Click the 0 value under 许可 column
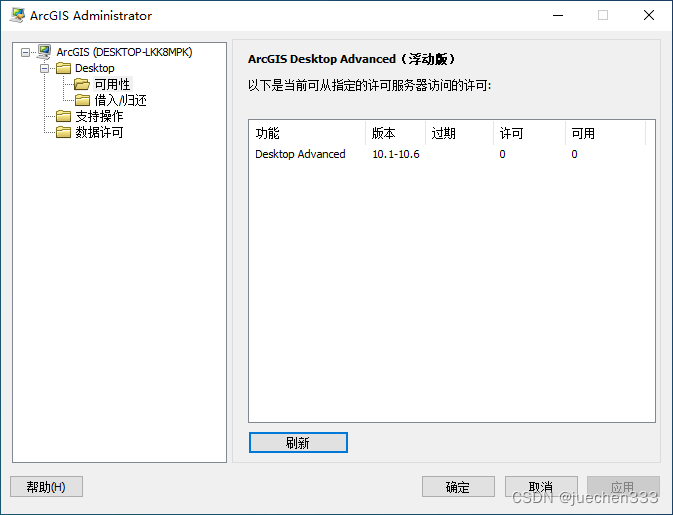Viewport: 673px width, 515px height. click(502, 154)
